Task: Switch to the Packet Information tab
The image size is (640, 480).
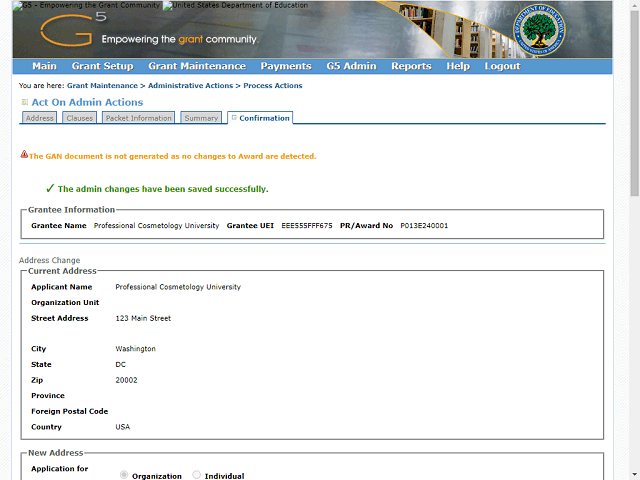Action: (138, 118)
